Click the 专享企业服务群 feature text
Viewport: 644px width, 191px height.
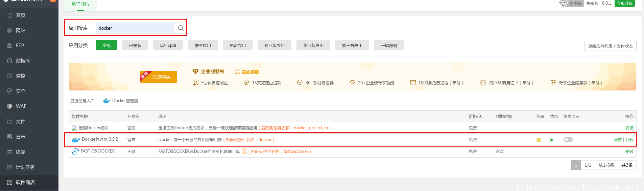pos(580,83)
